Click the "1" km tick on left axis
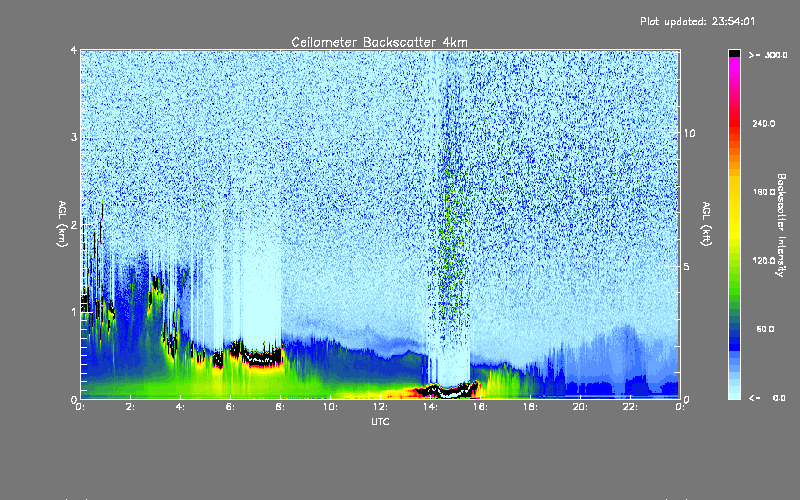800x500 pixels. pyautogui.click(x=74, y=312)
